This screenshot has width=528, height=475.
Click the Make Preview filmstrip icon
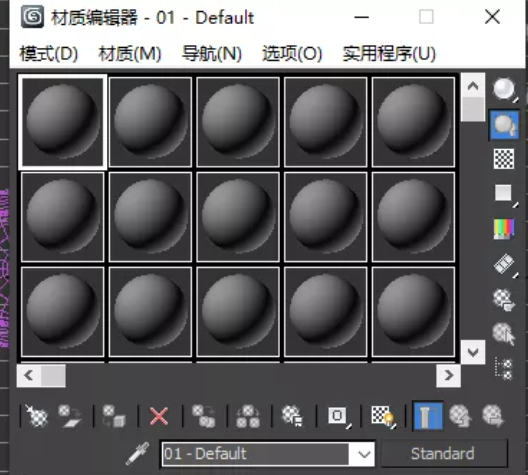click(504, 265)
